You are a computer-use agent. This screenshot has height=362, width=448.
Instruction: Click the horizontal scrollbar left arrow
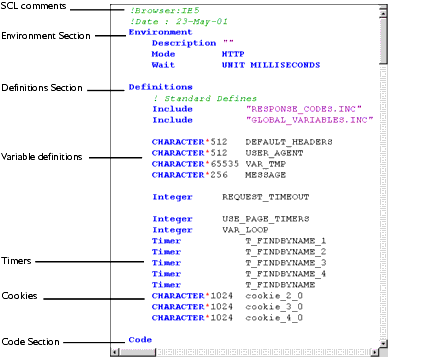[x=115, y=352]
